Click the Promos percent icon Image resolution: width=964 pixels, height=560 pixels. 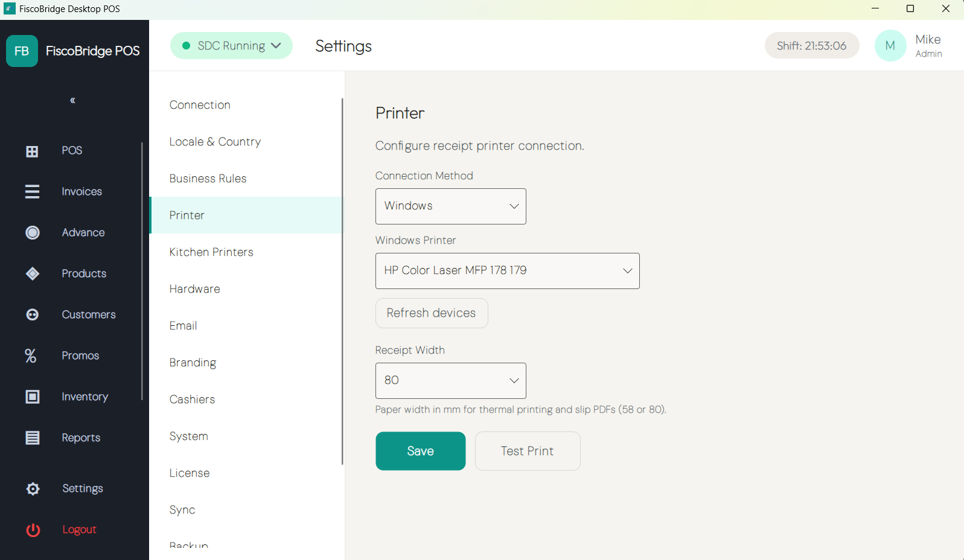click(x=31, y=355)
